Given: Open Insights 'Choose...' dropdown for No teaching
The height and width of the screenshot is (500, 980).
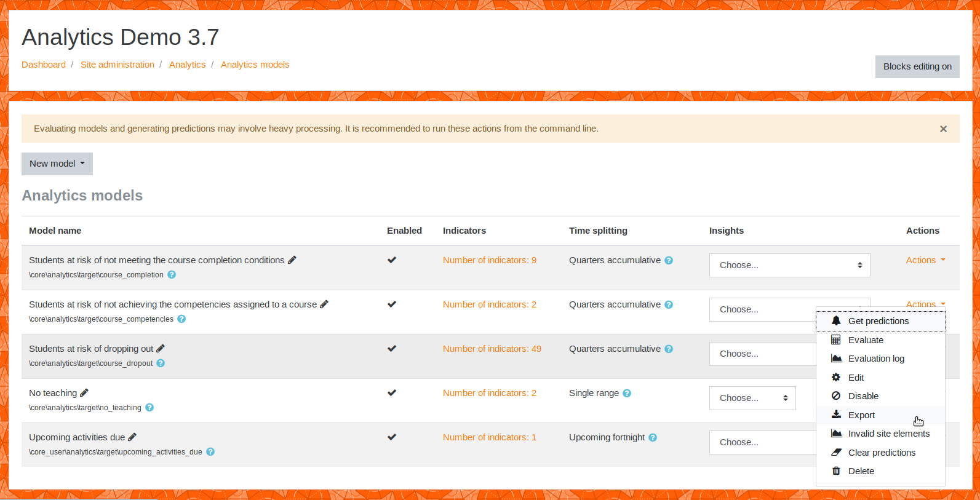Looking at the screenshot, I should click(752, 398).
